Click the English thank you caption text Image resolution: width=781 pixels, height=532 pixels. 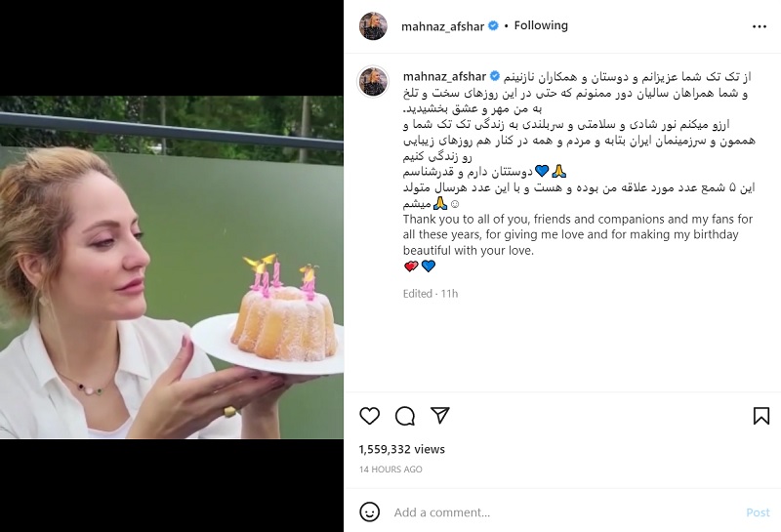(578, 234)
